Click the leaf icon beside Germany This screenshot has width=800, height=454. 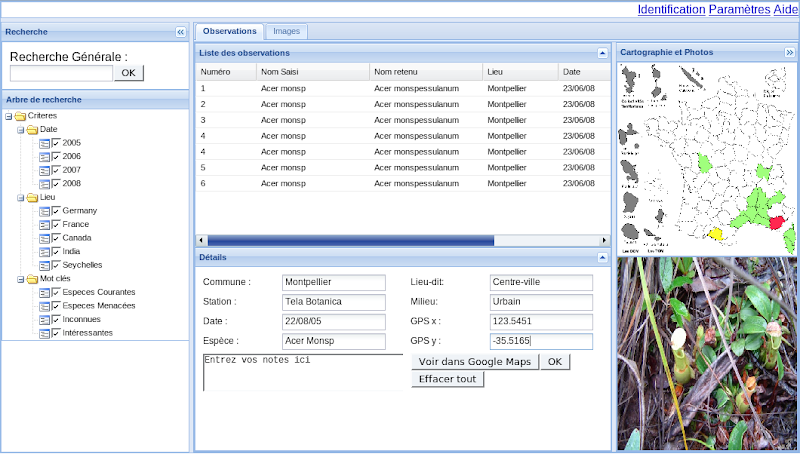click(45, 211)
